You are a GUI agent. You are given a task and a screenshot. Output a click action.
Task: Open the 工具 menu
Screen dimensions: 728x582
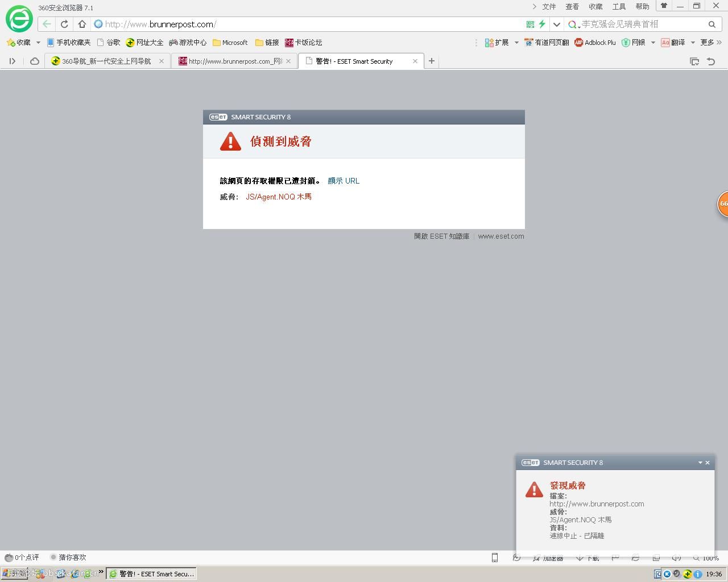(619, 7)
